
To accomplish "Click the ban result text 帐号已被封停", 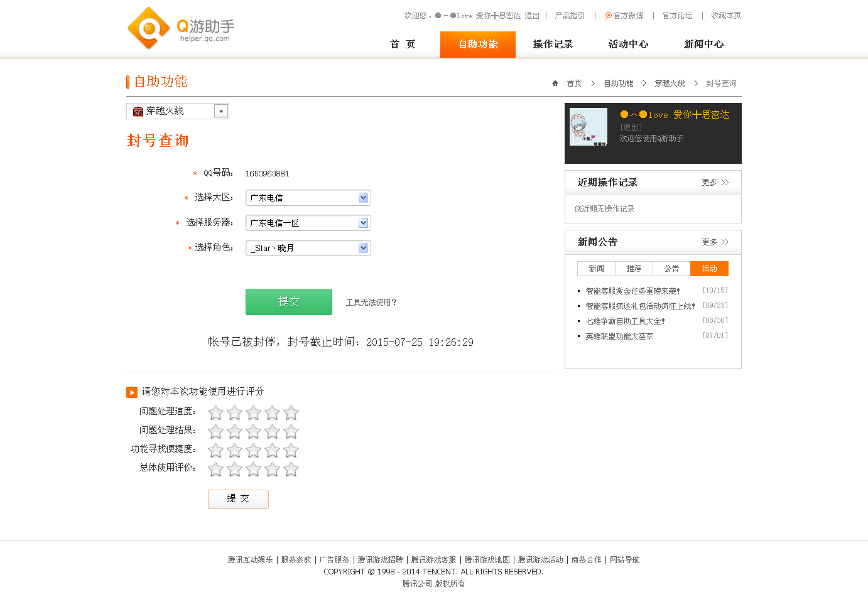I will pos(242,342).
